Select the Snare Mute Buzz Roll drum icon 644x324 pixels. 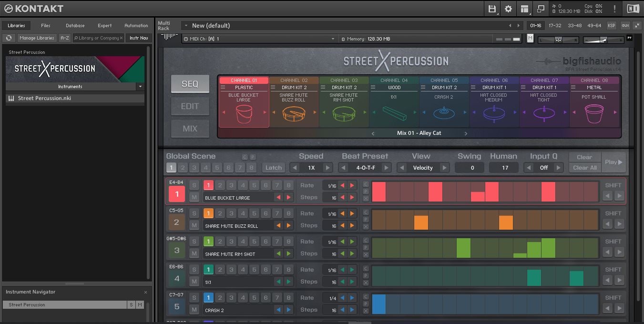coord(294,114)
